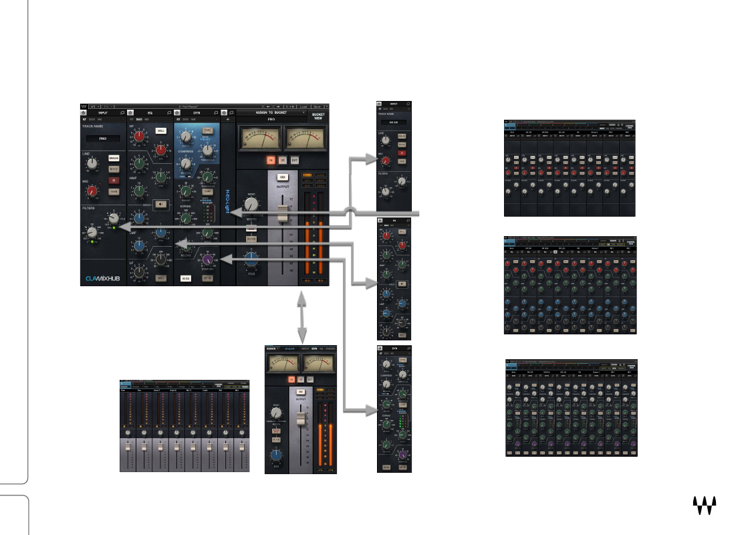Click power icon of the expanded Input module
The height and width of the screenshot is (535, 756).
coord(380,104)
